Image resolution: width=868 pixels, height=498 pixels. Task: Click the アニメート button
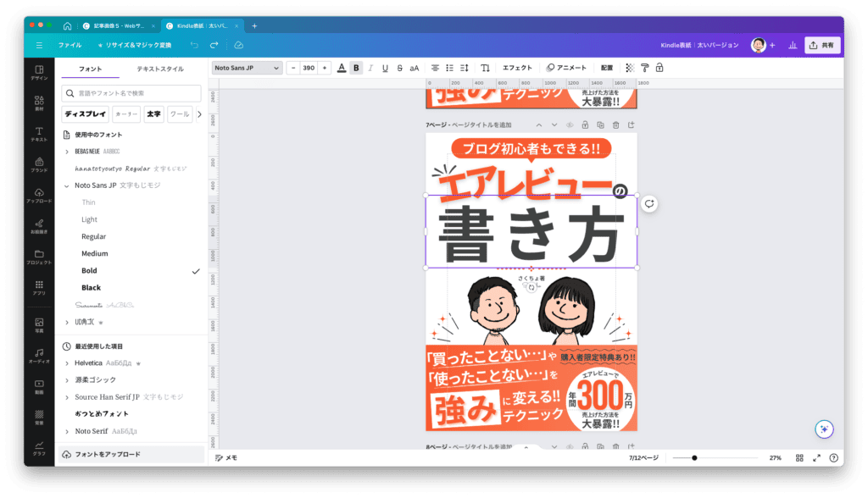[x=565, y=68]
